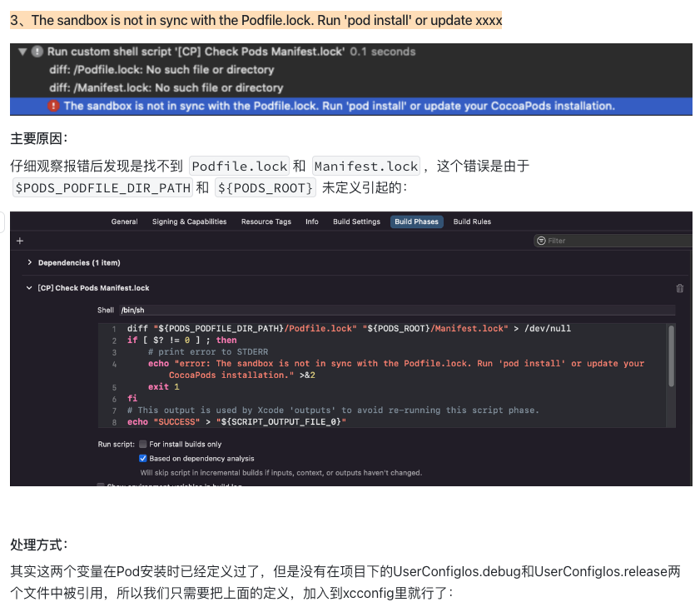
Task: Switch to the Info tab
Action: [312, 221]
